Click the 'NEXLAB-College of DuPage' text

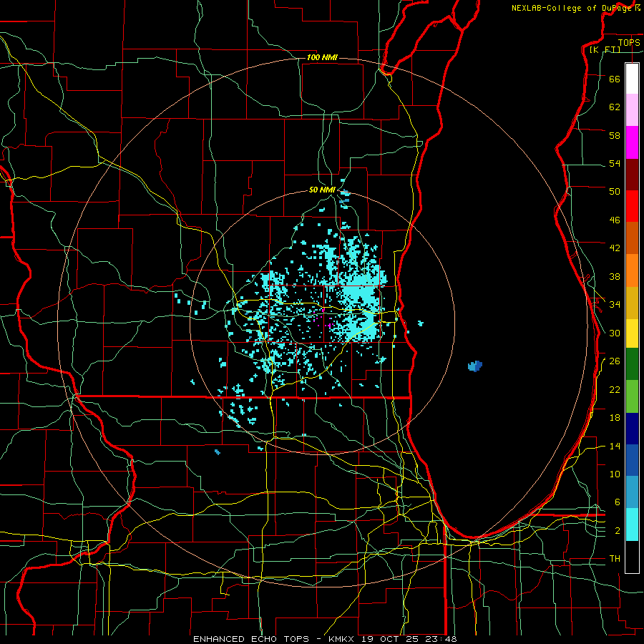(573, 8)
